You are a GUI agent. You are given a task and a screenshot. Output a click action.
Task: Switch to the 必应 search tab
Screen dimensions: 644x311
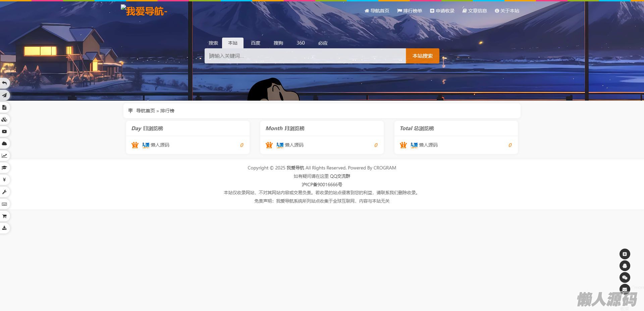pos(323,43)
